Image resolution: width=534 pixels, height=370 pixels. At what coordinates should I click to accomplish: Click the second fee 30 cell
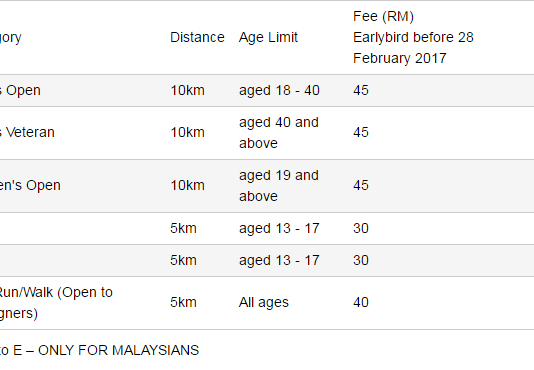pyautogui.click(x=361, y=260)
